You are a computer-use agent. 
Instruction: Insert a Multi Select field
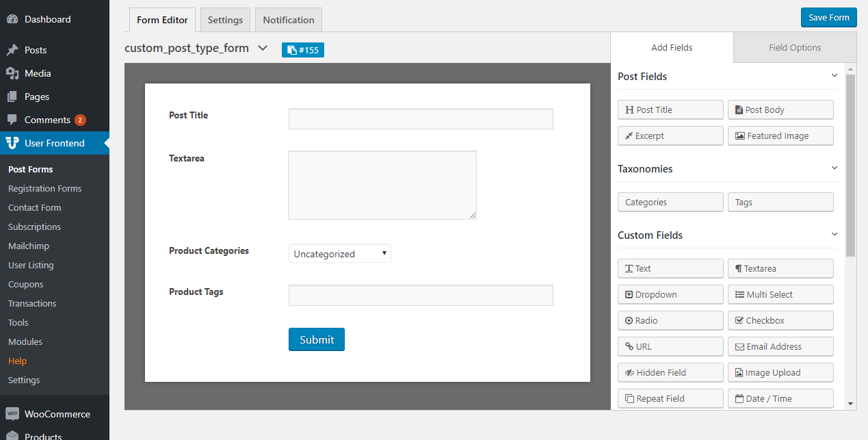tap(780, 294)
